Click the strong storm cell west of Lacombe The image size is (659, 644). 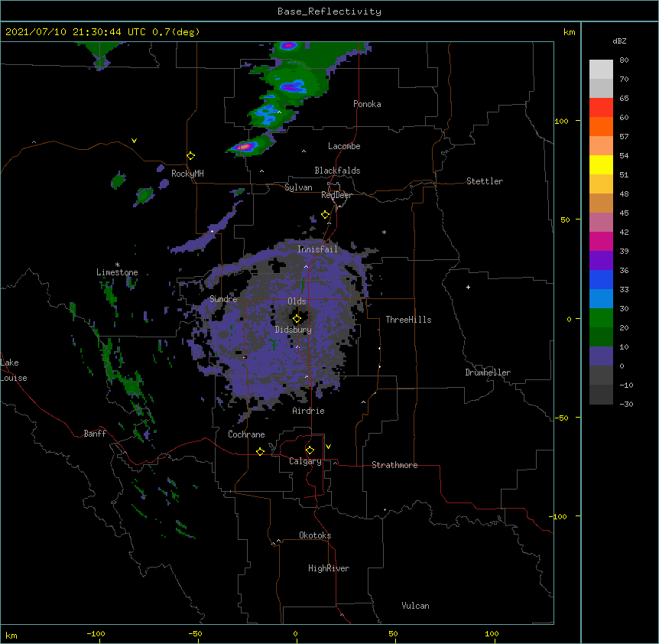point(250,145)
